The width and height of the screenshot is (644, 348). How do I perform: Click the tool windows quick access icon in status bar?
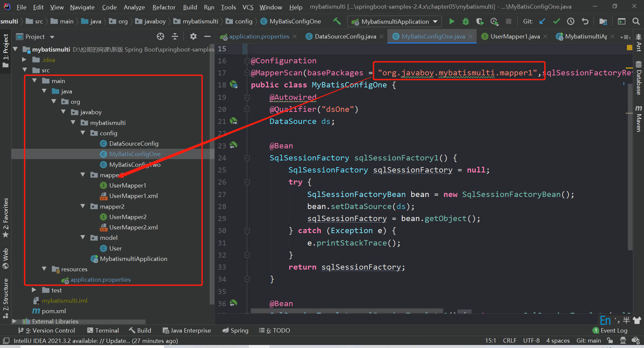pos(6,341)
